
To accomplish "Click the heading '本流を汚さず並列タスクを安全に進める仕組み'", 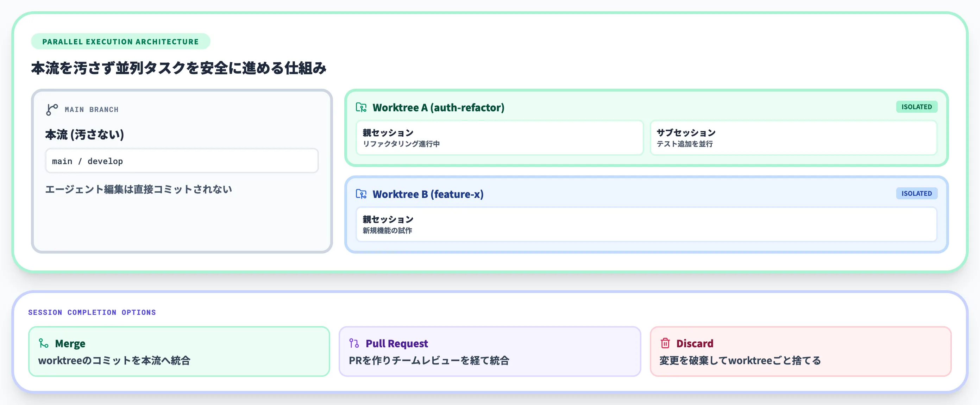I will (x=179, y=68).
